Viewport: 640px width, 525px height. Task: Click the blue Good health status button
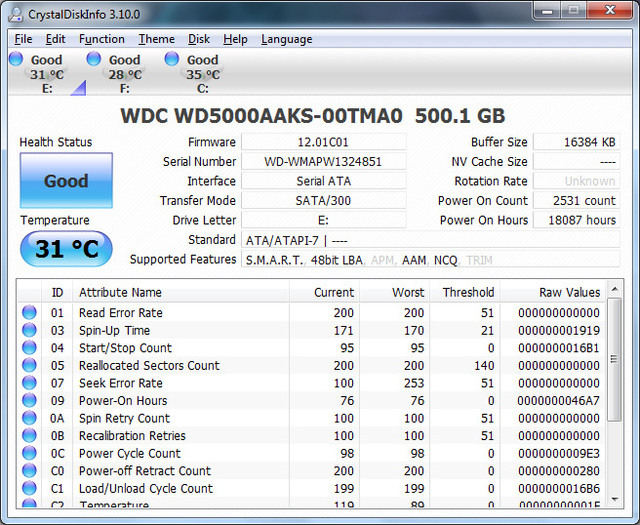point(66,180)
